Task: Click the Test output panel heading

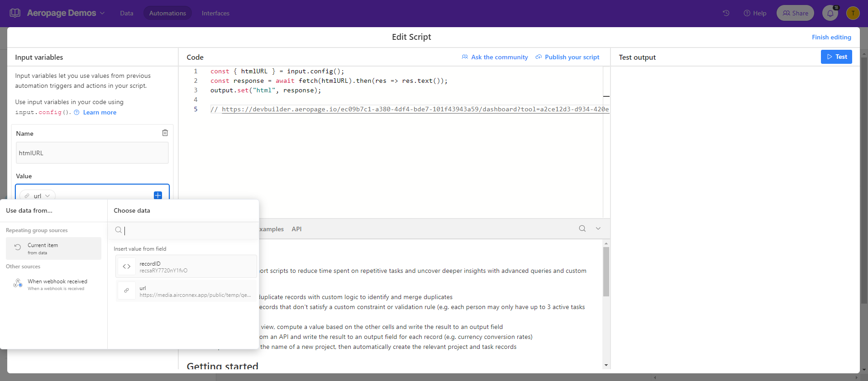Action: click(637, 57)
